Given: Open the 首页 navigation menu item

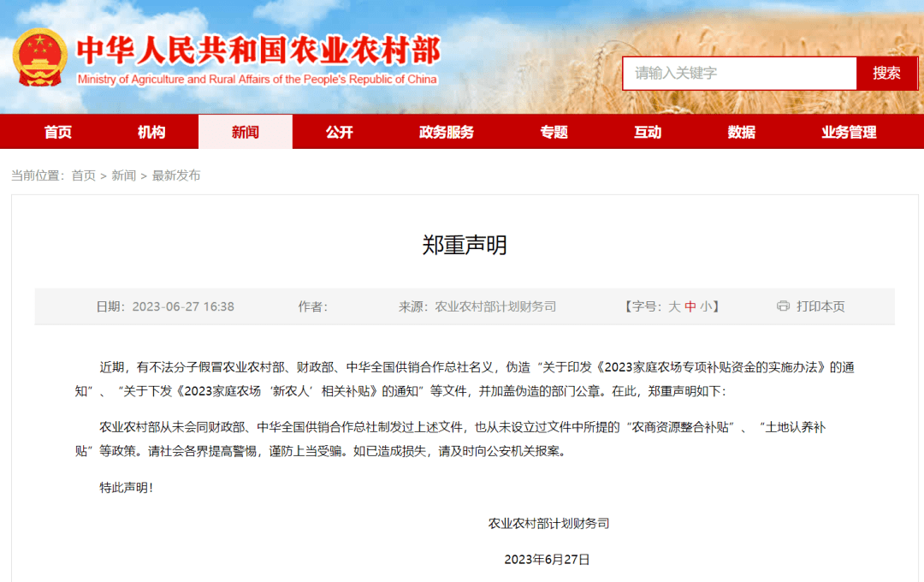Looking at the screenshot, I should (58, 132).
